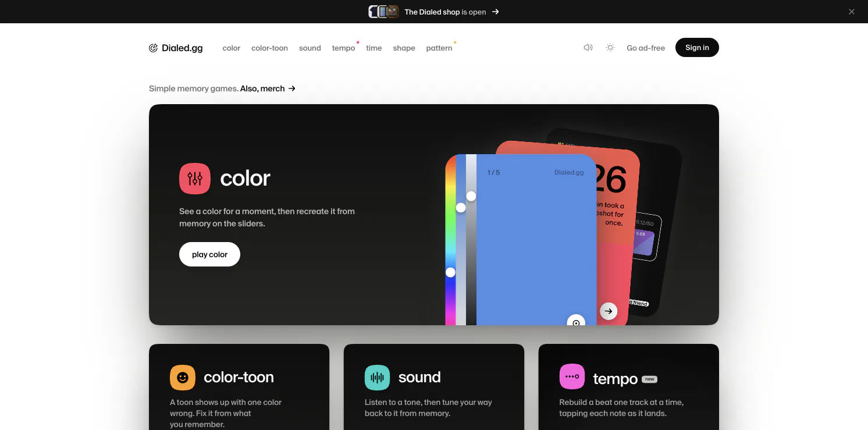Click the hue slider lower handle
868x430 pixels.
click(450, 272)
